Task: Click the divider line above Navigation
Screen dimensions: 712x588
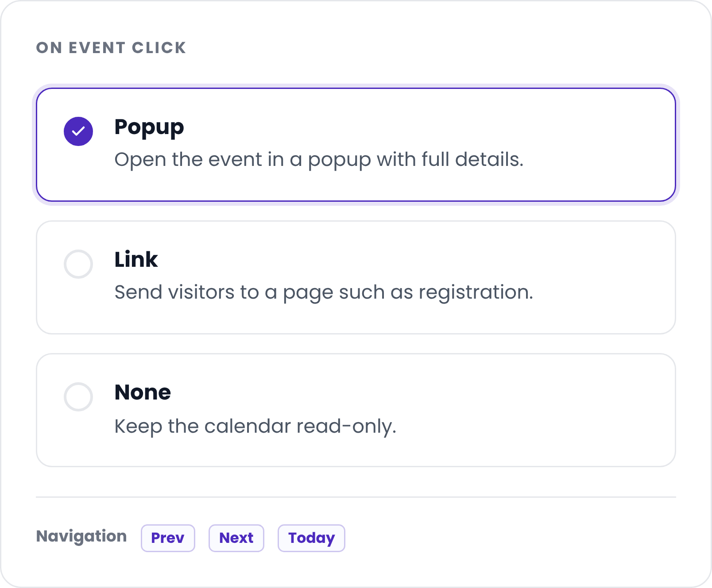Action: pos(356,497)
